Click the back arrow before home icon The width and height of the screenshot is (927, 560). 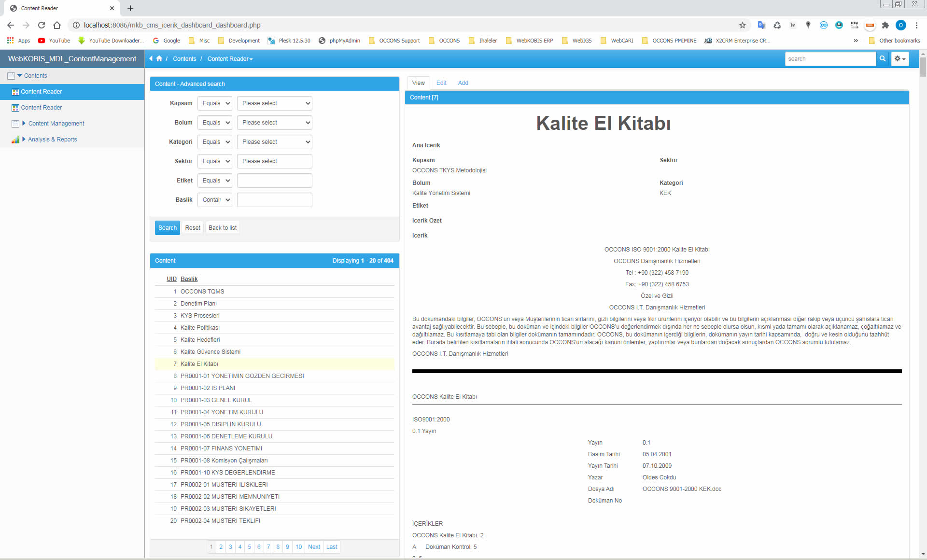click(x=151, y=59)
